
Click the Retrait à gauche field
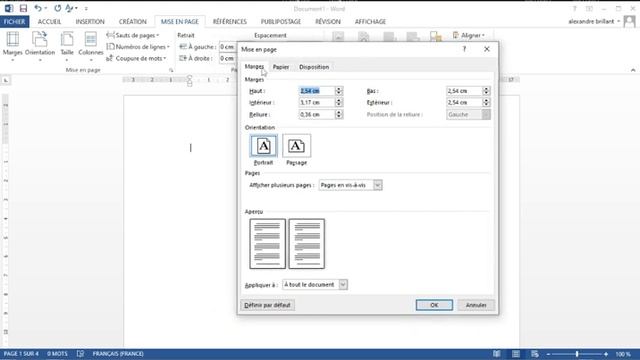pos(227,47)
